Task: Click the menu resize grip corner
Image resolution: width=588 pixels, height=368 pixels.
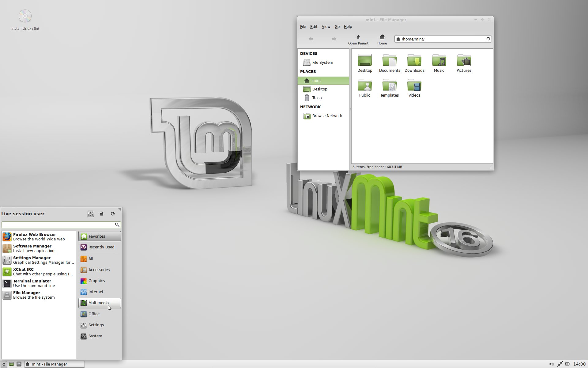Action: coord(120,210)
